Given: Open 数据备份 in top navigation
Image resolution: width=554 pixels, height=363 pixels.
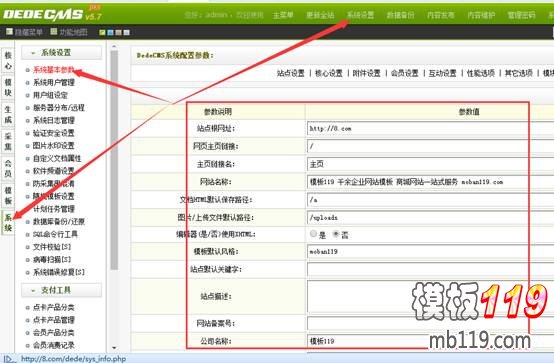Looking at the screenshot, I should [400, 15].
